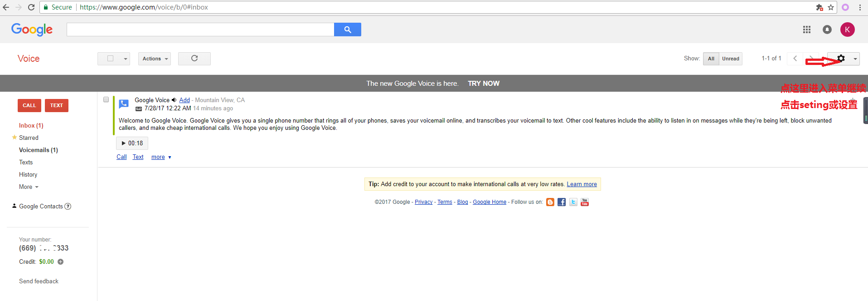Open the Actions dropdown
The width and height of the screenshot is (868, 301).
pos(155,59)
